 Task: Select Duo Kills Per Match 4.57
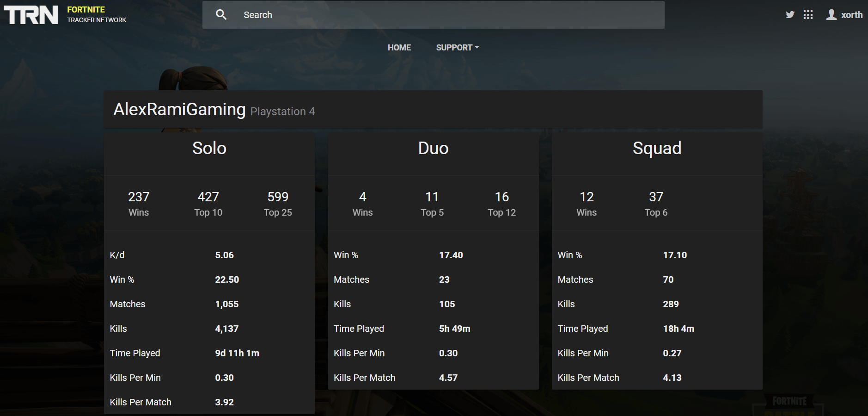coord(448,378)
